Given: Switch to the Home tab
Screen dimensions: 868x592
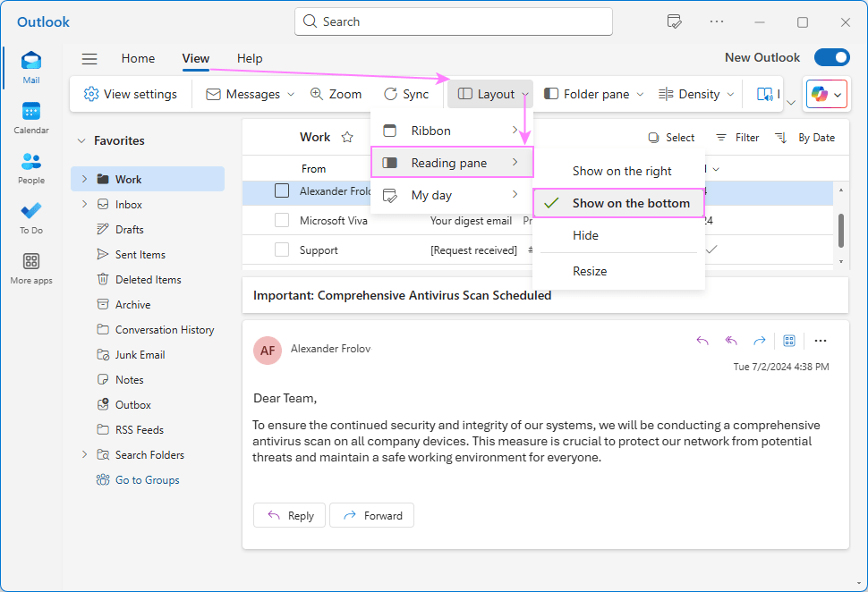Looking at the screenshot, I should [139, 58].
